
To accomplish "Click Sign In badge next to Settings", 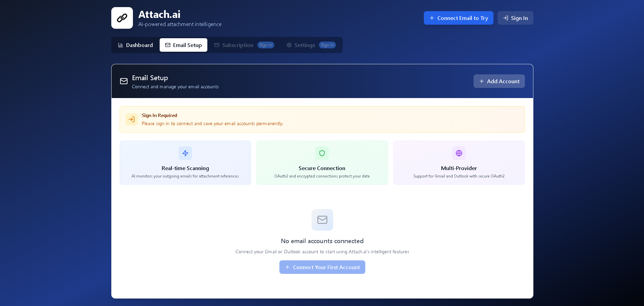I will pos(327,45).
